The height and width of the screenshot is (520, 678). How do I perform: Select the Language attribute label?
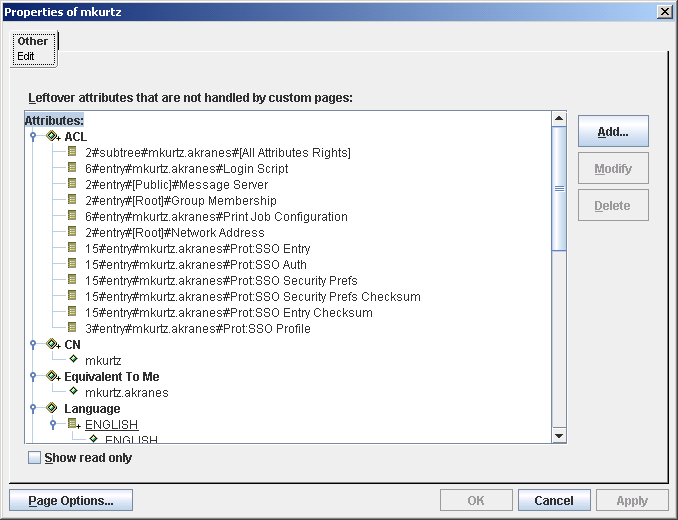tap(92, 408)
